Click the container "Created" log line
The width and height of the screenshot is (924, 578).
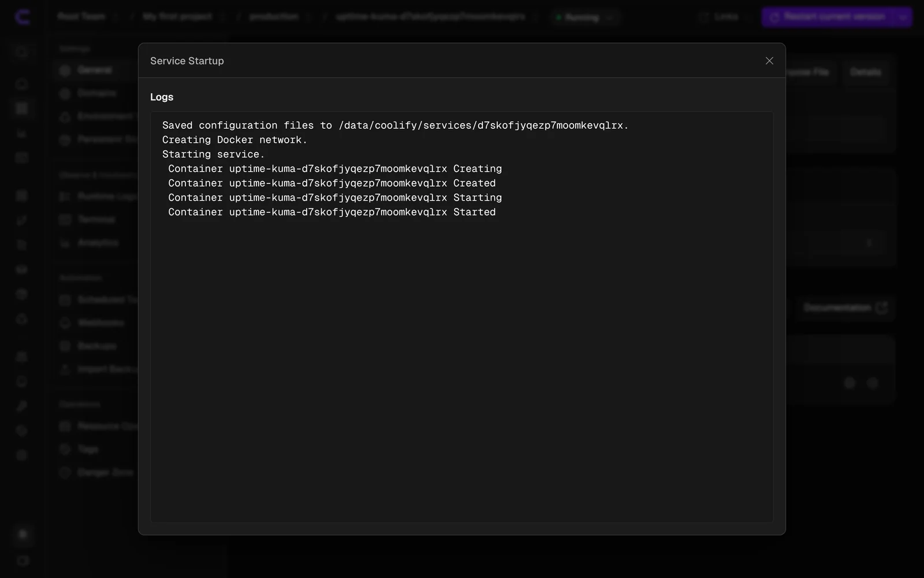[x=332, y=183]
